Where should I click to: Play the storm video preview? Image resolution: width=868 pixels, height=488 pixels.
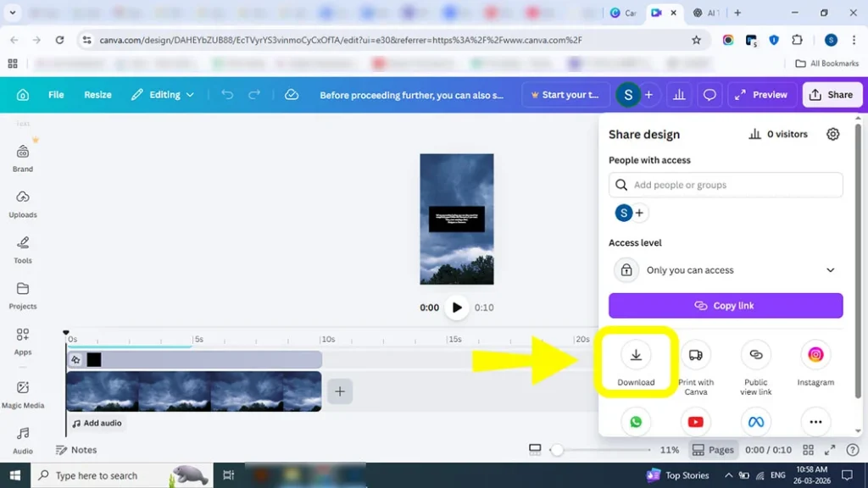pos(457,308)
